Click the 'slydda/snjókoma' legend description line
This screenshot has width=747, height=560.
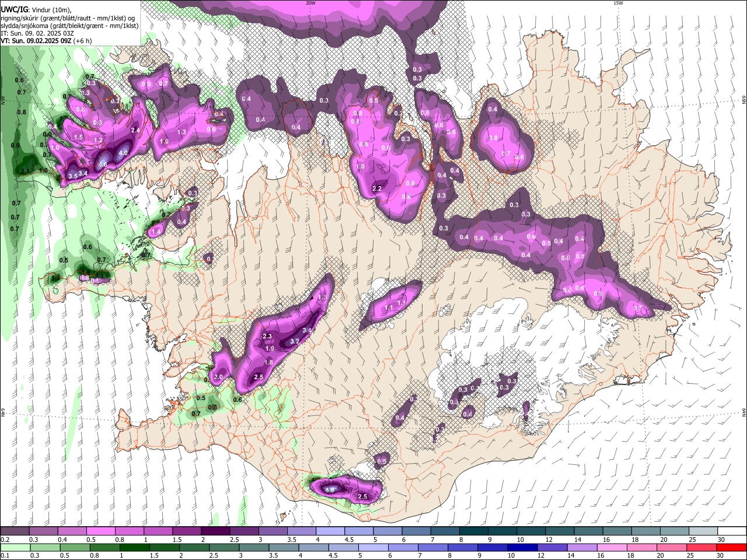coord(69,26)
